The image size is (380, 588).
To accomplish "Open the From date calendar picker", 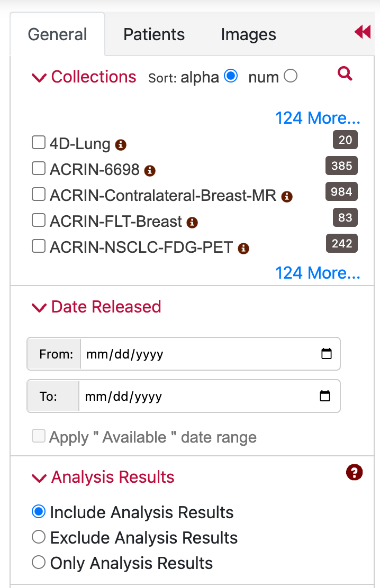I will pos(327,354).
